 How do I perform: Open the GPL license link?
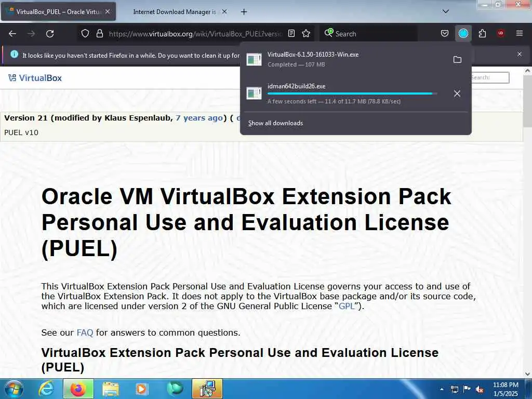(x=347, y=306)
